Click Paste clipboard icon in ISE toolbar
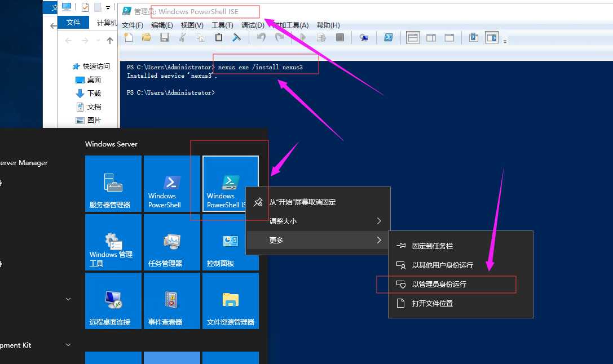 [219, 38]
